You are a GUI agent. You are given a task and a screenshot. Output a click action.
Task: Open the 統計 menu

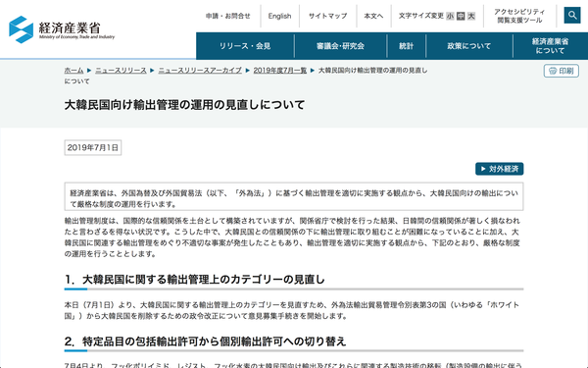tap(406, 46)
